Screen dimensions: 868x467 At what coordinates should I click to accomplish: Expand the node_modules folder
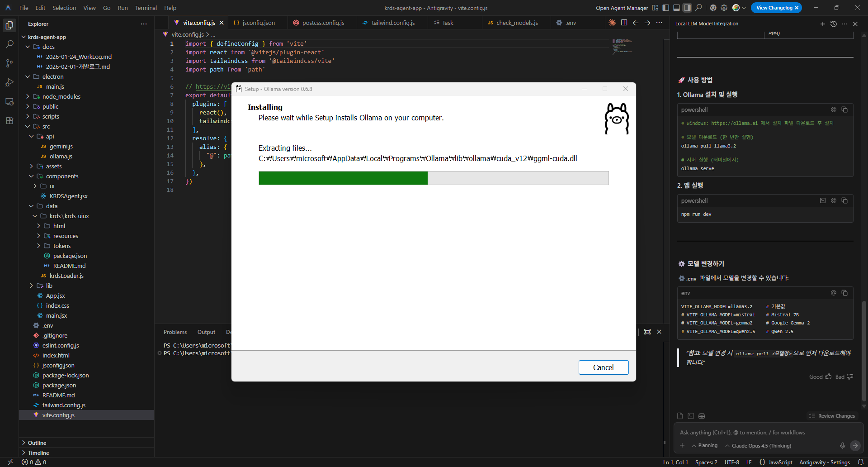pyautogui.click(x=61, y=96)
